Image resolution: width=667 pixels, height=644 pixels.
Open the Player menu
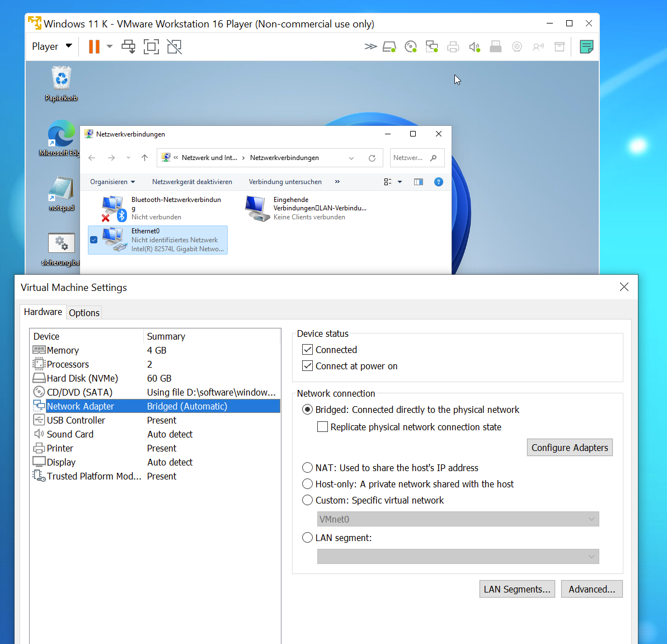[x=52, y=46]
